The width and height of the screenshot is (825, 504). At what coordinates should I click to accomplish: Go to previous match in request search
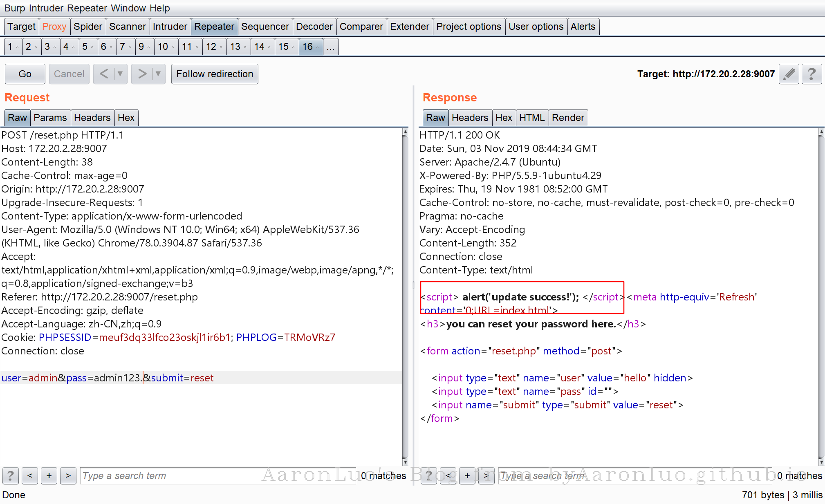[x=30, y=476]
